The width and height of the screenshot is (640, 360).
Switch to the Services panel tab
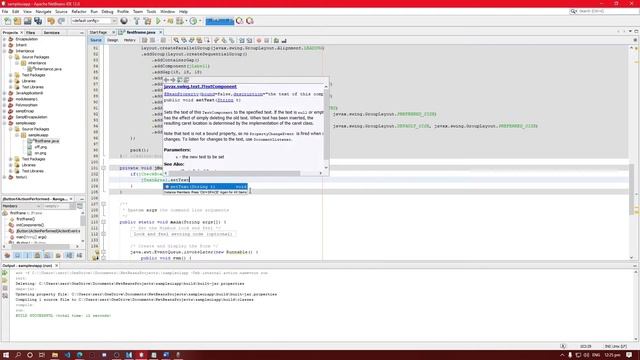[x=51, y=32]
